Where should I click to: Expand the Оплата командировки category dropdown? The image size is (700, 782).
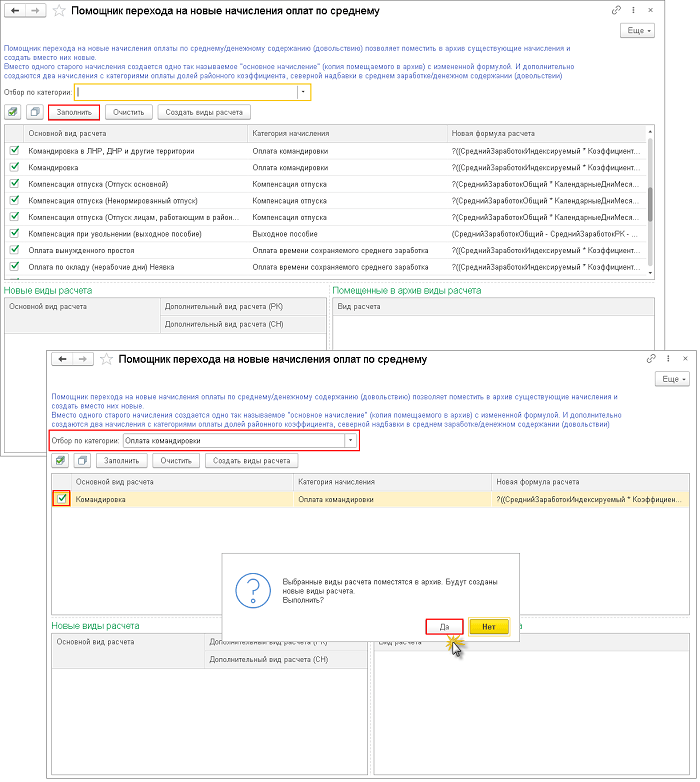point(350,440)
